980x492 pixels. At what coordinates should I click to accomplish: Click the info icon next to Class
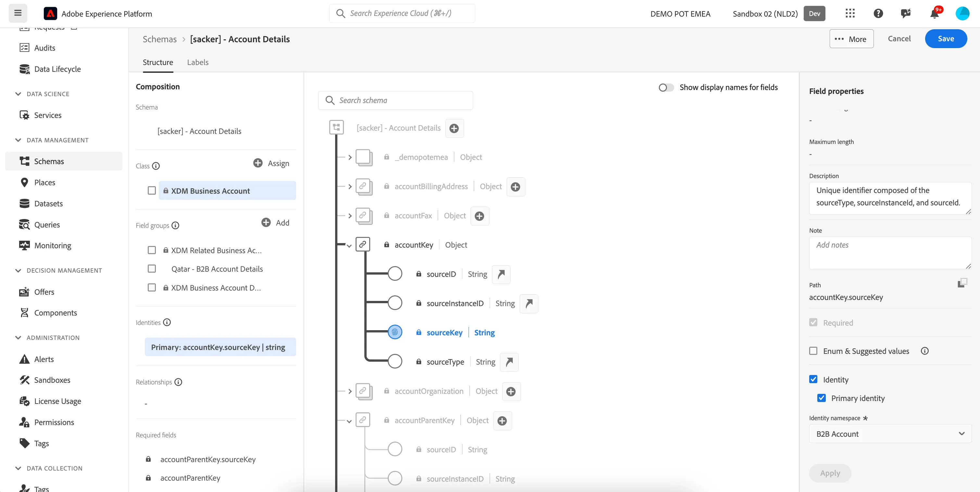(x=156, y=166)
